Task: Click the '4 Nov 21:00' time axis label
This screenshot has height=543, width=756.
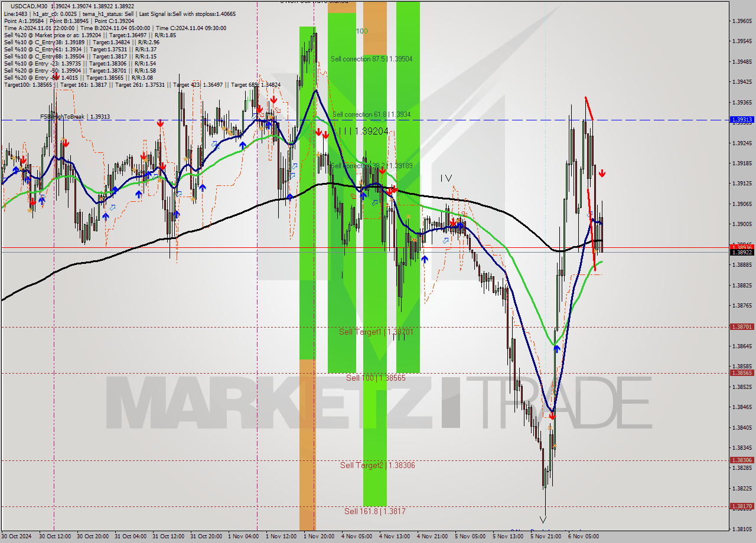Action: 432,537
